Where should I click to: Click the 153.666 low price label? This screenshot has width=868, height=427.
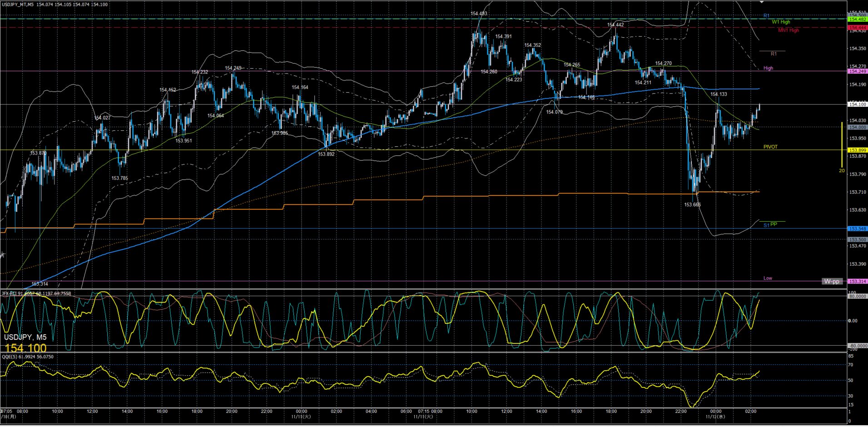coord(692,205)
